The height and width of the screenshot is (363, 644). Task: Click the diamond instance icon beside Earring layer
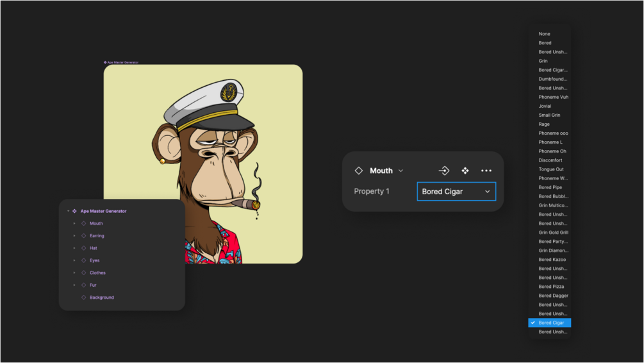(x=84, y=235)
